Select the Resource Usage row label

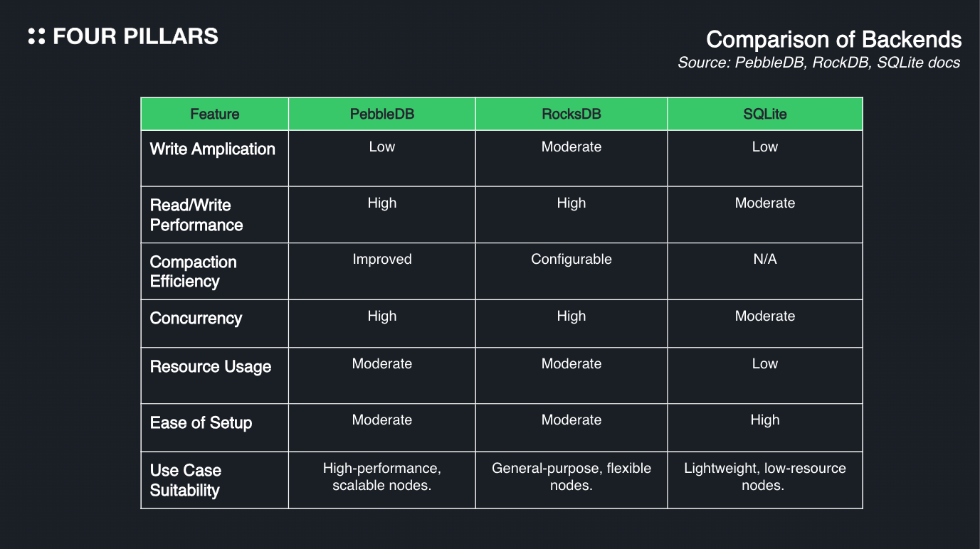(211, 367)
